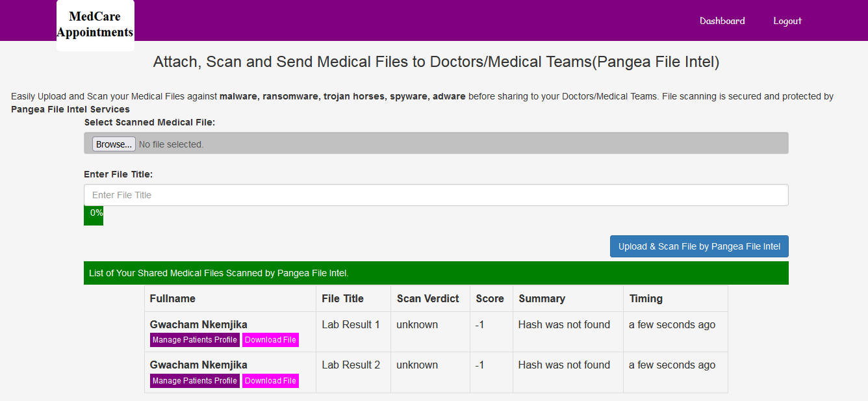868x401 pixels.
Task: Click the Fullname column header
Action: point(173,299)
